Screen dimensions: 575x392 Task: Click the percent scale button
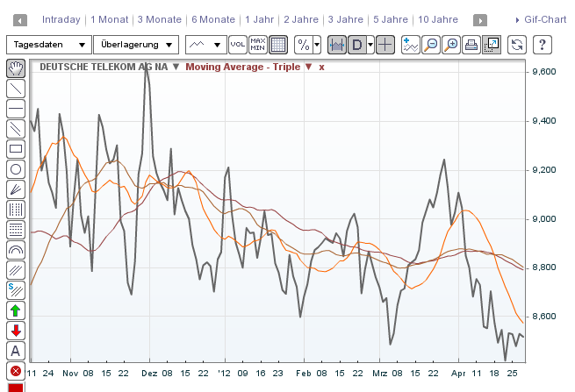303,45
